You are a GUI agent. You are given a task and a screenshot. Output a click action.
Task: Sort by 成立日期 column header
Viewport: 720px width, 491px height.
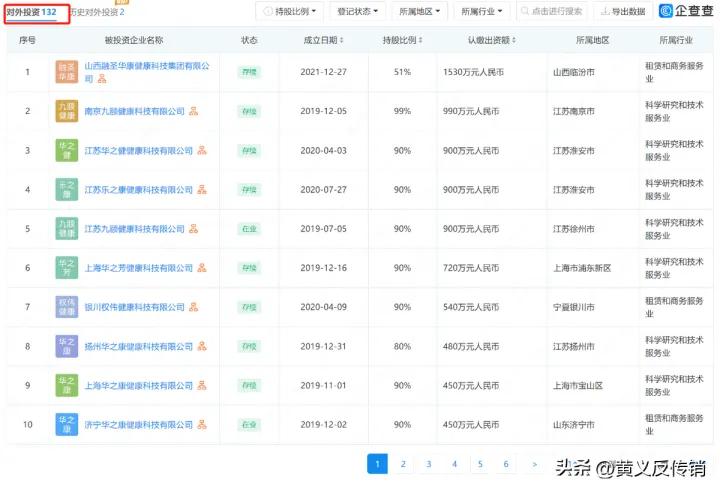[x=322, y=41]
